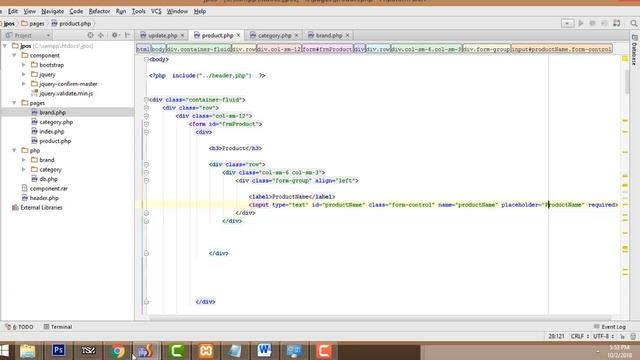Open the Window menu
Screen dimensions: 640x360
[x=177, y=11]
